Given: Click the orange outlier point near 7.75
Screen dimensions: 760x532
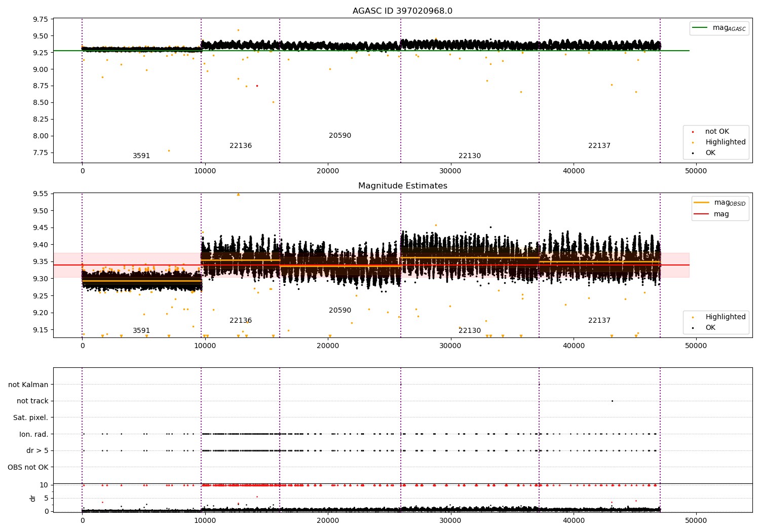Looking at the screenshot, I should click(169, 150).
